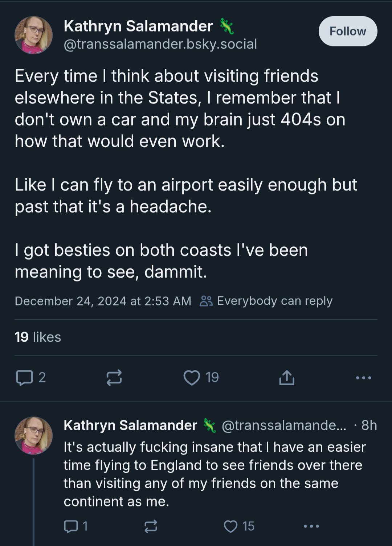Like the reply with 15 likes
Image resolution: width=392 pixels, height=546 pixels.
[x=239, y=526]
